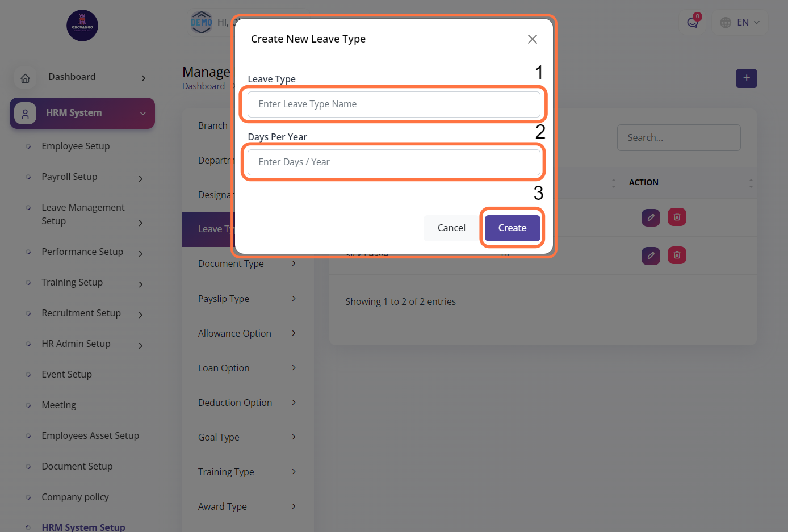The image size is (788, 532).
Task: Select the Payslip Type tab
Action: click(x=224, y=299)
